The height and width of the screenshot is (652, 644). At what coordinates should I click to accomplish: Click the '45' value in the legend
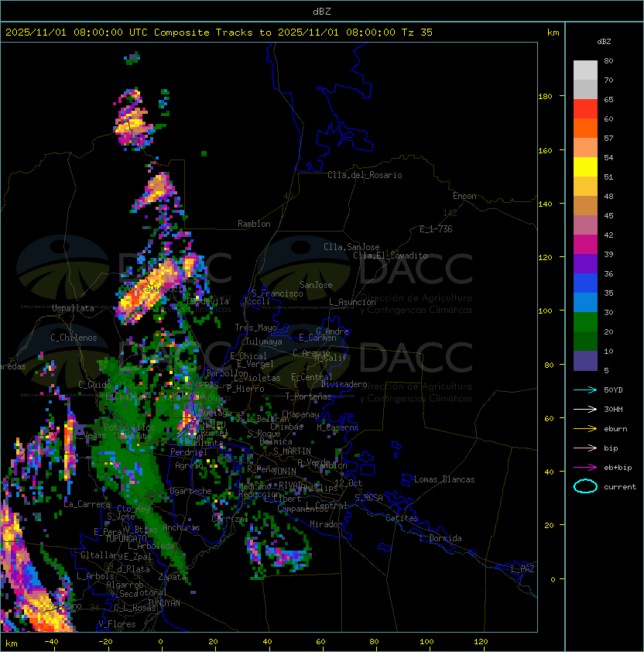point(608,215)
